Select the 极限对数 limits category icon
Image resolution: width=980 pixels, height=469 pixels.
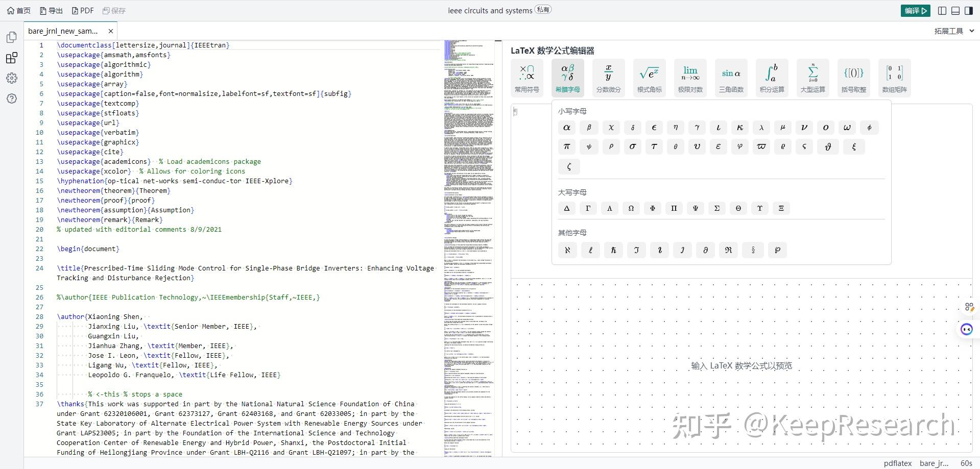coord(690,78)
